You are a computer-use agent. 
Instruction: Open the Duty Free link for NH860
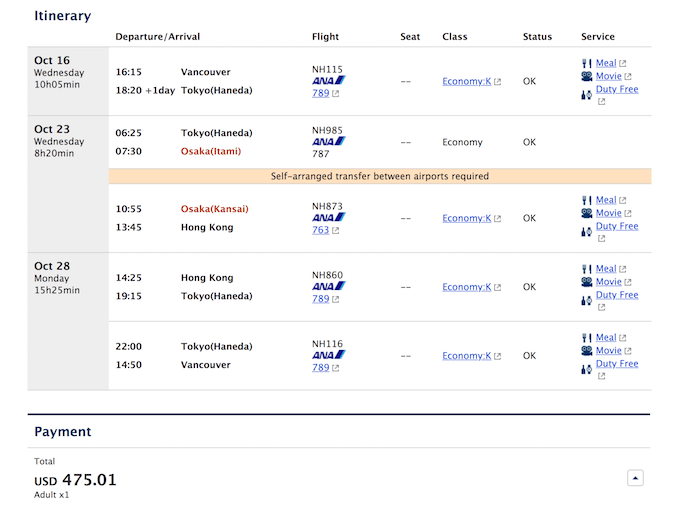[x=617, y=295]
